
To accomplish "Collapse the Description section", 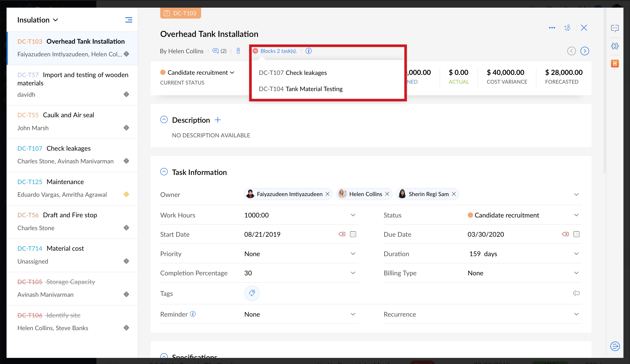I will 164,120.
